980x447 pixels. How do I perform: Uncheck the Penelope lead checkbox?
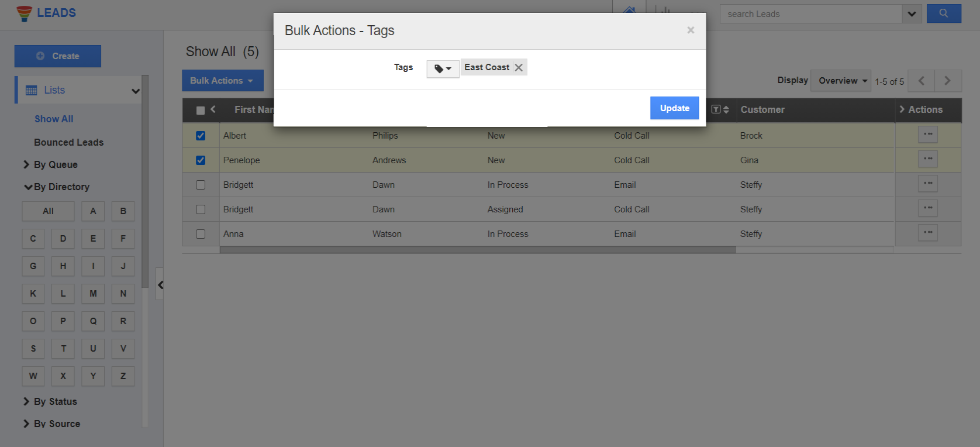coord(201,160)
